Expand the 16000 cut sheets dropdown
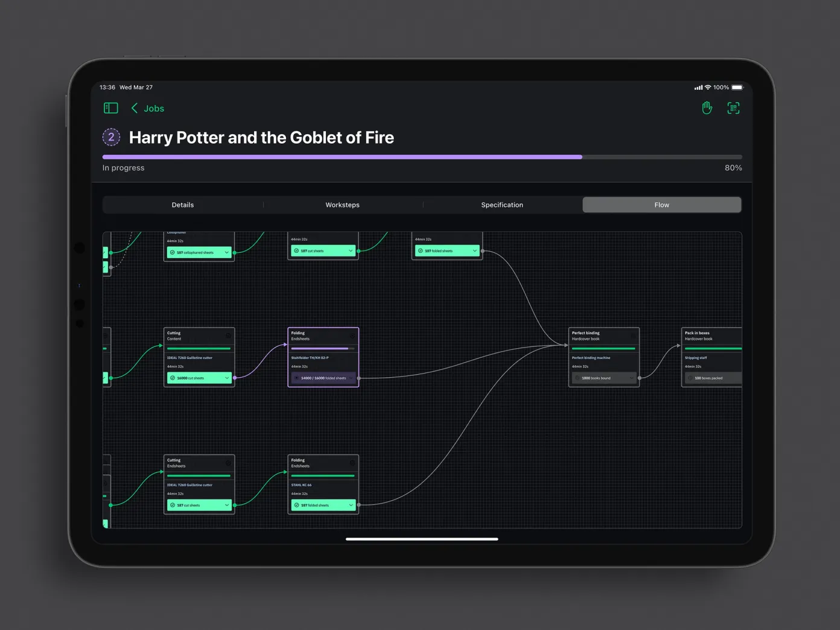Image resolution: width=840 pixels, height=630 pixels. tap(226, 378)
